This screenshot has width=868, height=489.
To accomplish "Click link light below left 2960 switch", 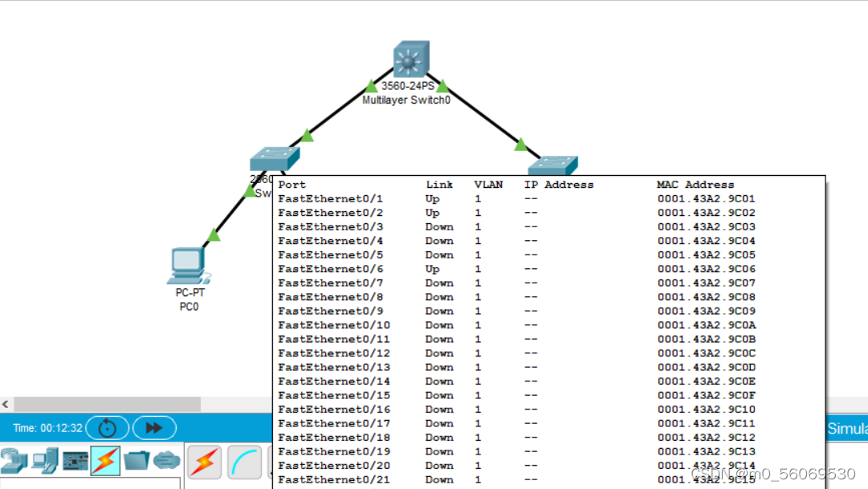I will point(251,191).
